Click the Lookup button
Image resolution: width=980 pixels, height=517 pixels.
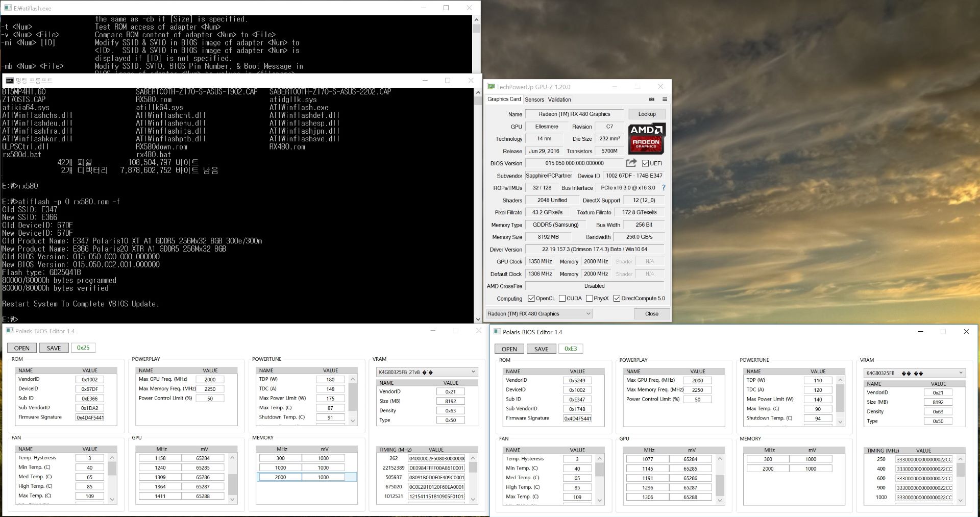click(x=646, y=114)
